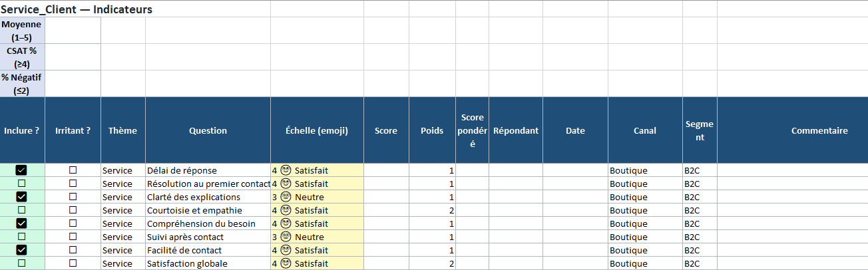The width and height of the screenshot is (868, 270).
Task: Open emoji scale cell for Suivi après contact
Action: point(317,237)
